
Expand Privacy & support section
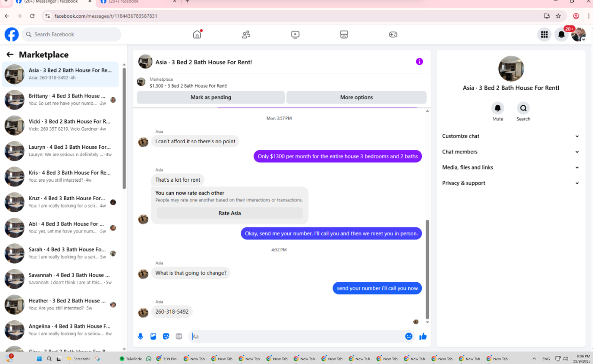coord(511,183)
